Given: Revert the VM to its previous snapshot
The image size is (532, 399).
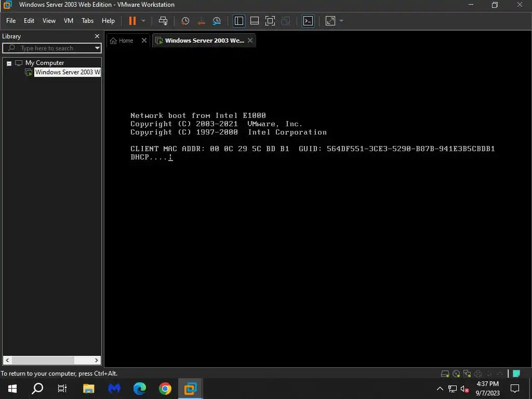Looking at the screenshot, I should (201, 21).
